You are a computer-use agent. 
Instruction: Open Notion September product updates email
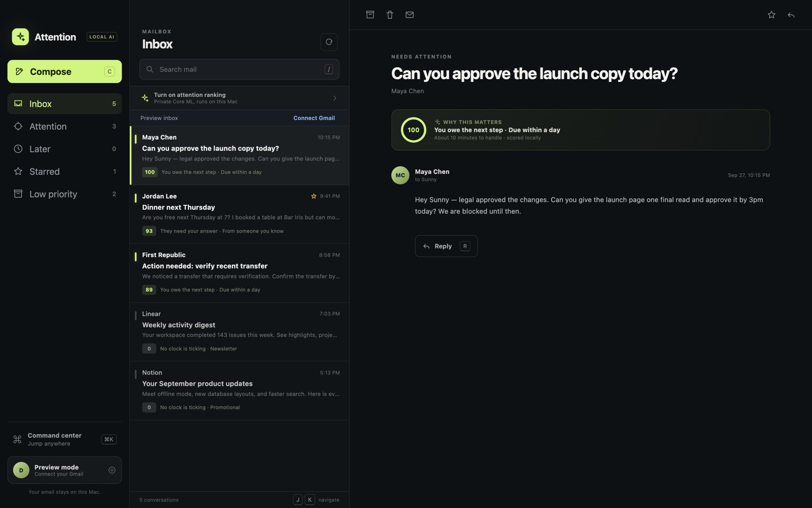coord(240,391)
